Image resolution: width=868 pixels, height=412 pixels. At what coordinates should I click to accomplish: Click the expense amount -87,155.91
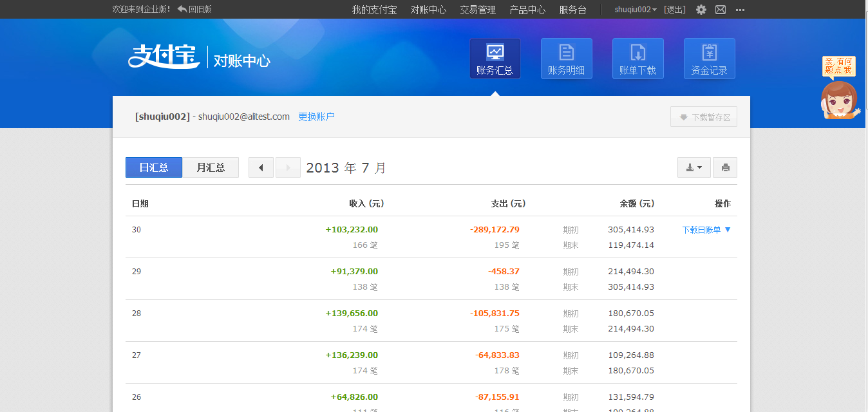click(497, 397)
